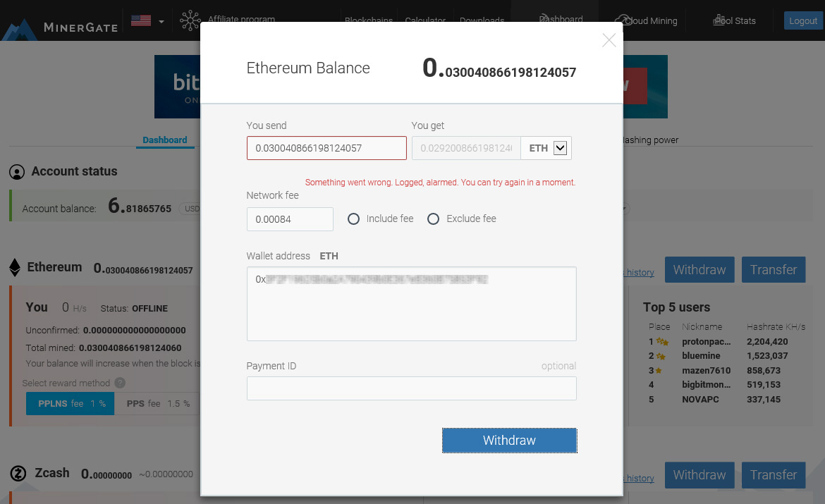Open Cloud Mining from the header

[646, 20]
